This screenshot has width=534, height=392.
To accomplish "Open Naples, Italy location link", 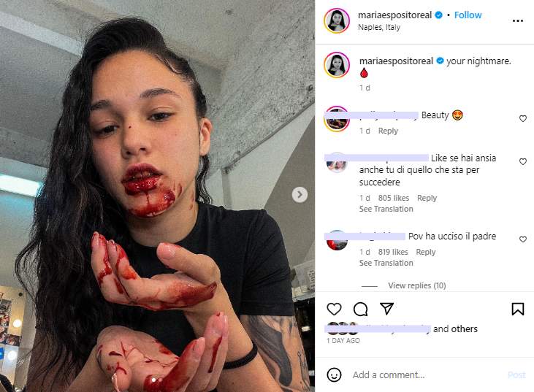I will click(x=379, y=28).
